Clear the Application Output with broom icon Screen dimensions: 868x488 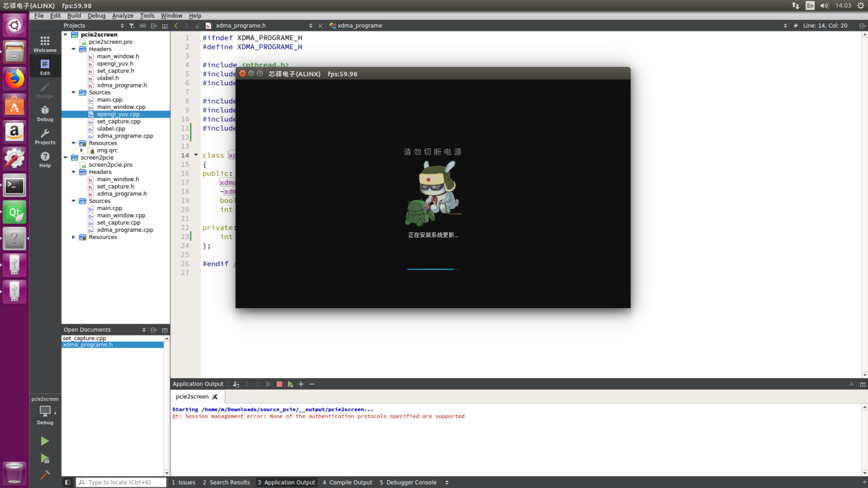[236, 384]
